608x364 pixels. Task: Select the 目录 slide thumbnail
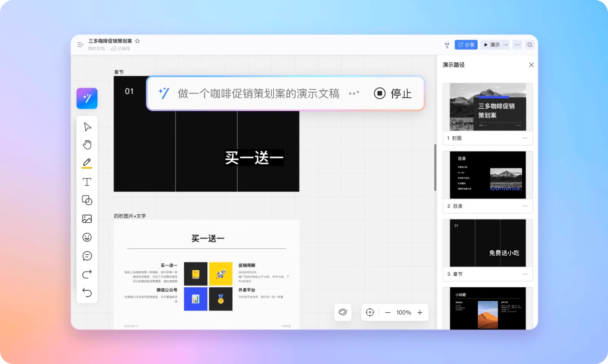[488, 175]
